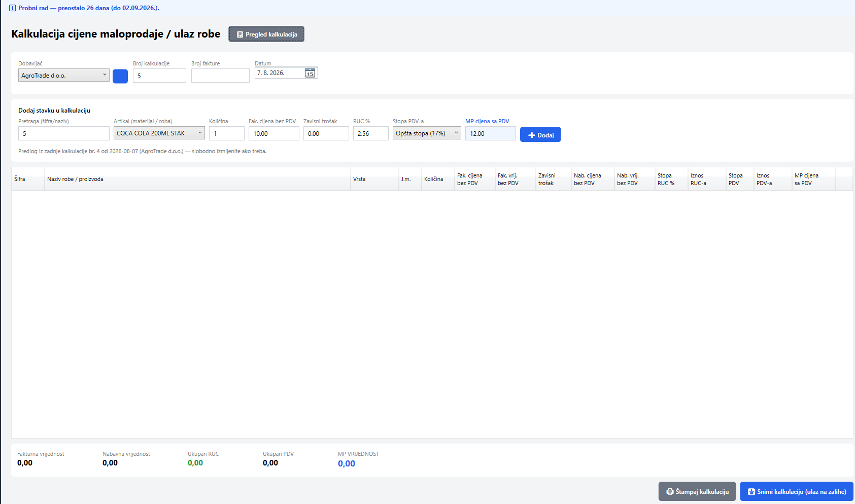Image resolution: width=855 pixels, height=504 pixels.
Task: Click the Fak. cijena bez PDV table header
Action: click(475, 179)
